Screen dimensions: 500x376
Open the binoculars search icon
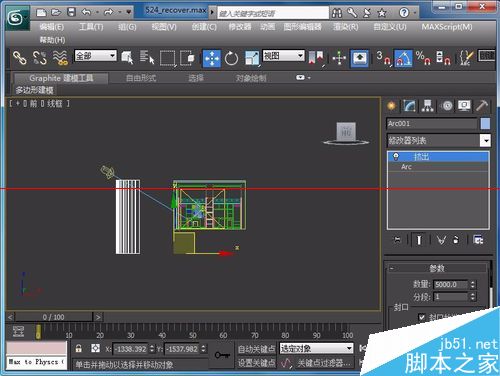pos(337,13)
